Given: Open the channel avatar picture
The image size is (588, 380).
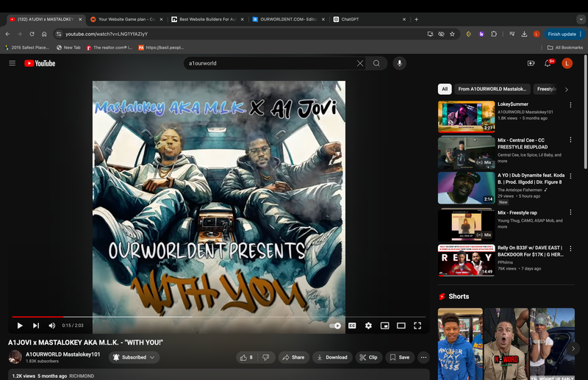Looking at the screenshot, I should (15, 356).
